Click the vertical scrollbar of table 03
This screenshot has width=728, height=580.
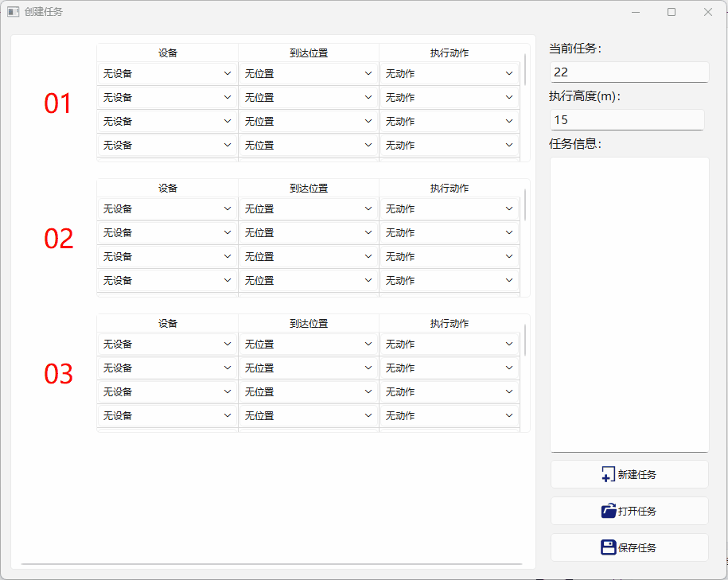[525, 340]
